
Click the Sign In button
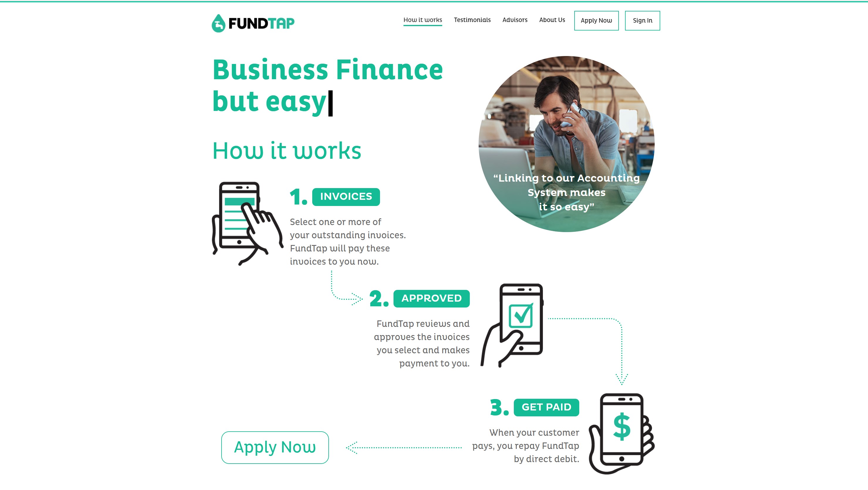click(x=643, y=20)
